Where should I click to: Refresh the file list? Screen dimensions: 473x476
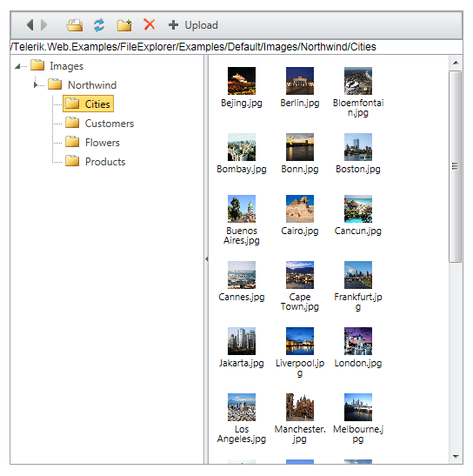[99, 25]
